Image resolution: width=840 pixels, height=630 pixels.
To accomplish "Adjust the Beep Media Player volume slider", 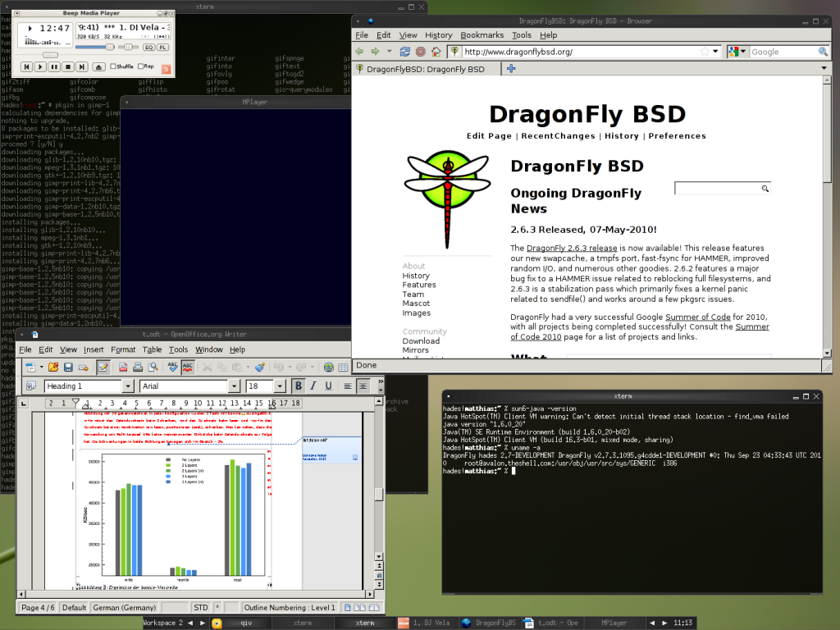I will 109,47.
